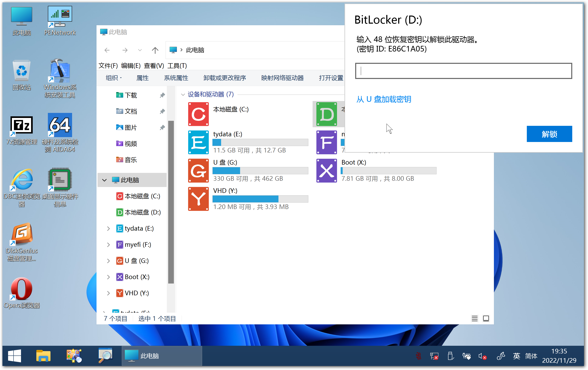This screenshot has width=588, height=370.
Task: Click the 解锁 unlock button
Action: (549, 134)
